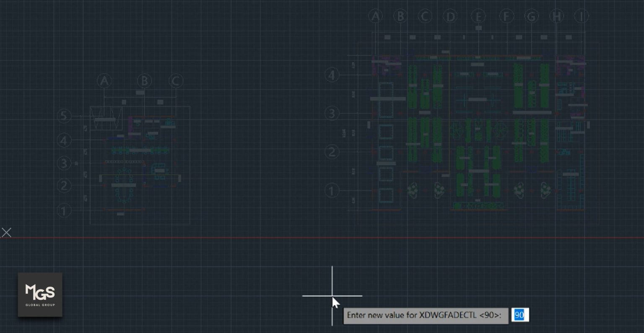644x333 pixels.
Task: Select grid bubble C above the left plan
Action: (176, 80)
